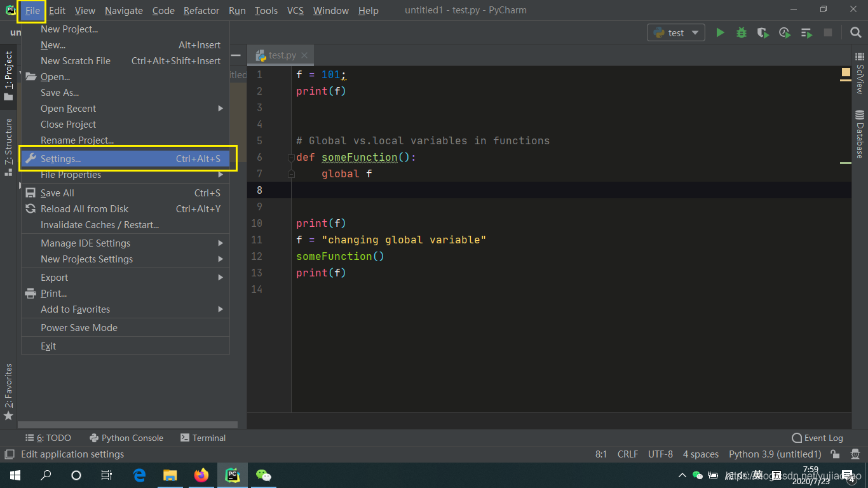This screenshot has width=868, height=488.
Task: Toggle Power Save Mode
Action: point(126,328)
